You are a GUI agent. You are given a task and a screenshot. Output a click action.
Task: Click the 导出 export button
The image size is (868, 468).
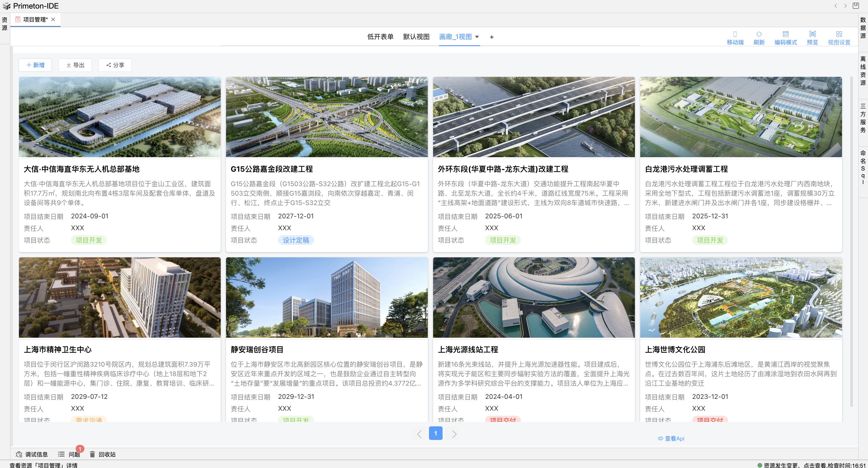coord(75,65)
